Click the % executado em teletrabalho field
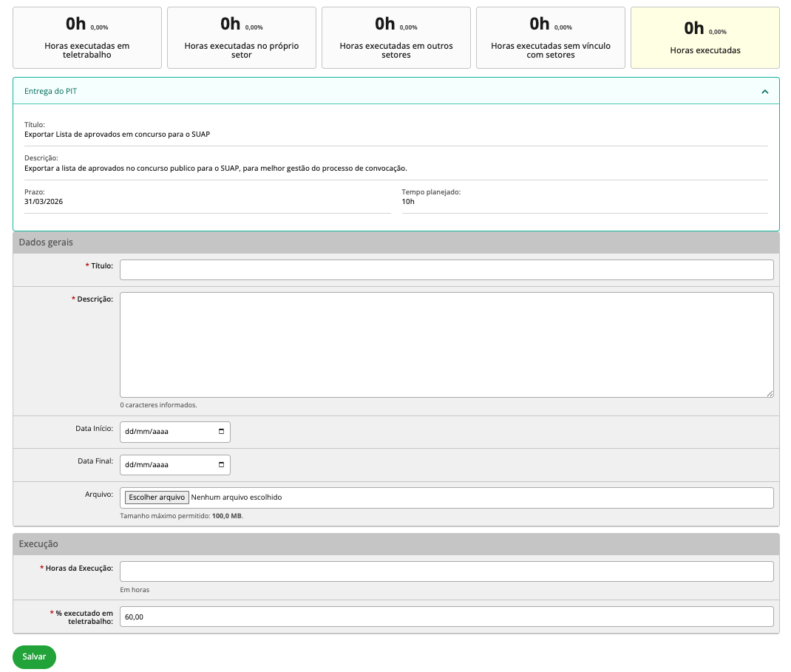 tap(446, 617)
